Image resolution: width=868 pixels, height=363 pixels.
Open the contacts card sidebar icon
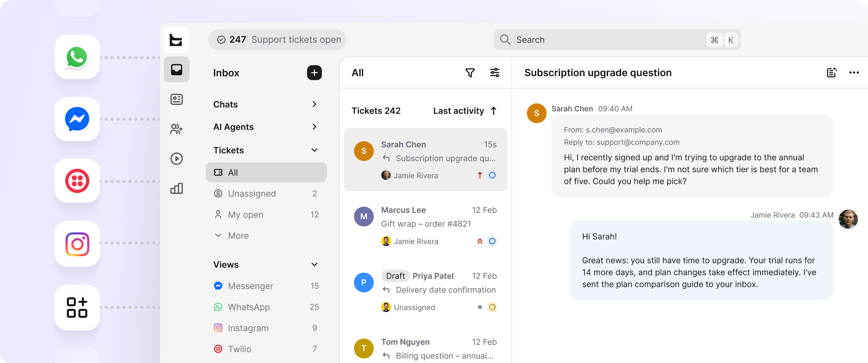176,99
